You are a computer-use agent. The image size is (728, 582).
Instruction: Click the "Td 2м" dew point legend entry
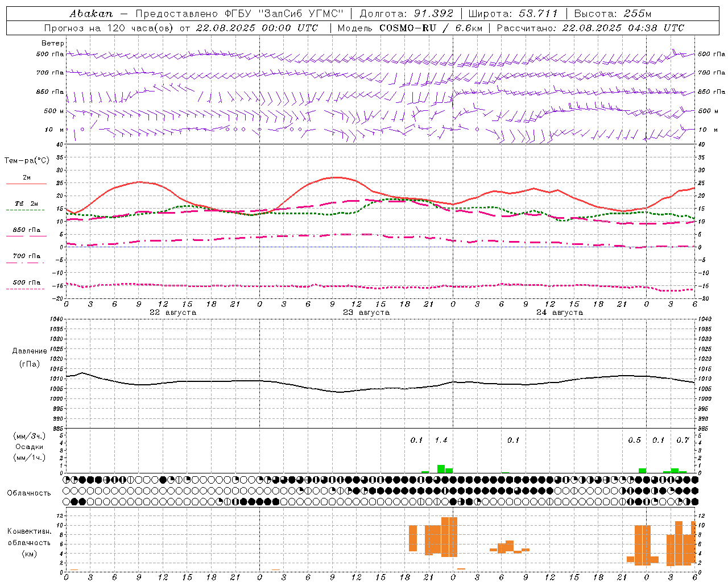[26, 203]
